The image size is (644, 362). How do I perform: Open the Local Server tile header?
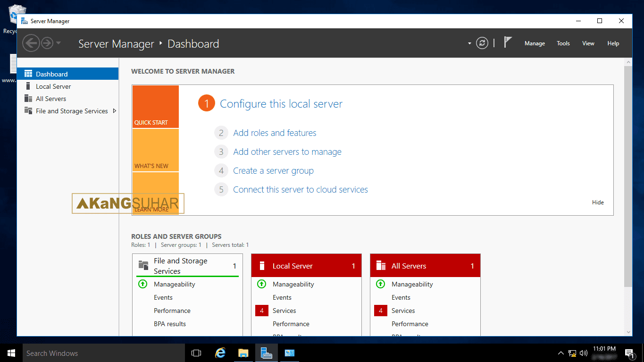point(306,266)
